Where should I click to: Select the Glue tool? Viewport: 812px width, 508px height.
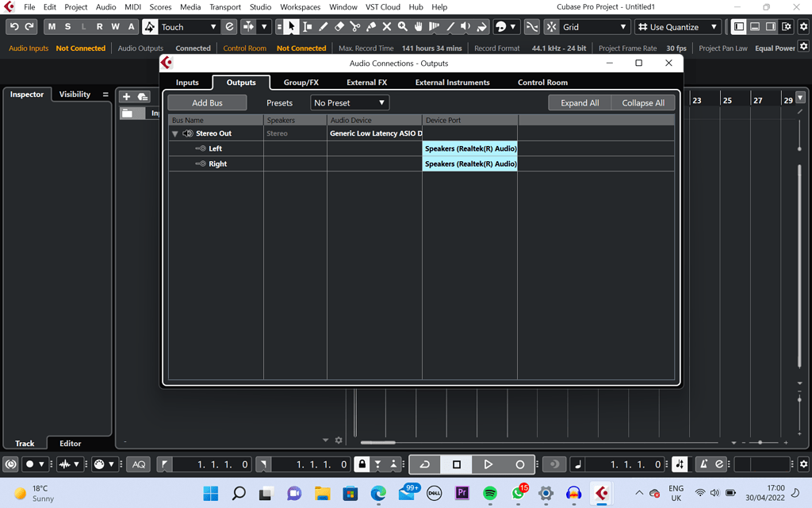pyautogui.click(x=371, y=27)
